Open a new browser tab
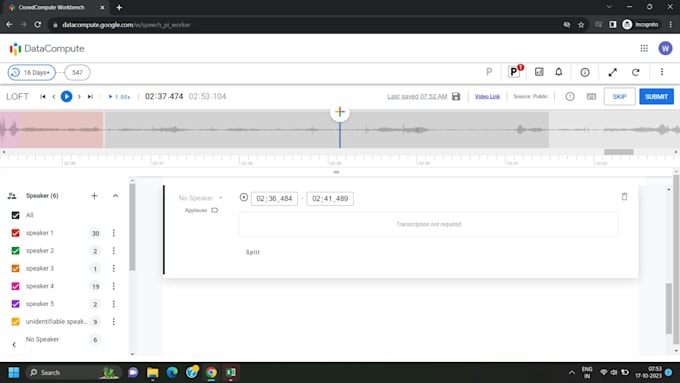 pyautogui.click(x=119, y=7)
